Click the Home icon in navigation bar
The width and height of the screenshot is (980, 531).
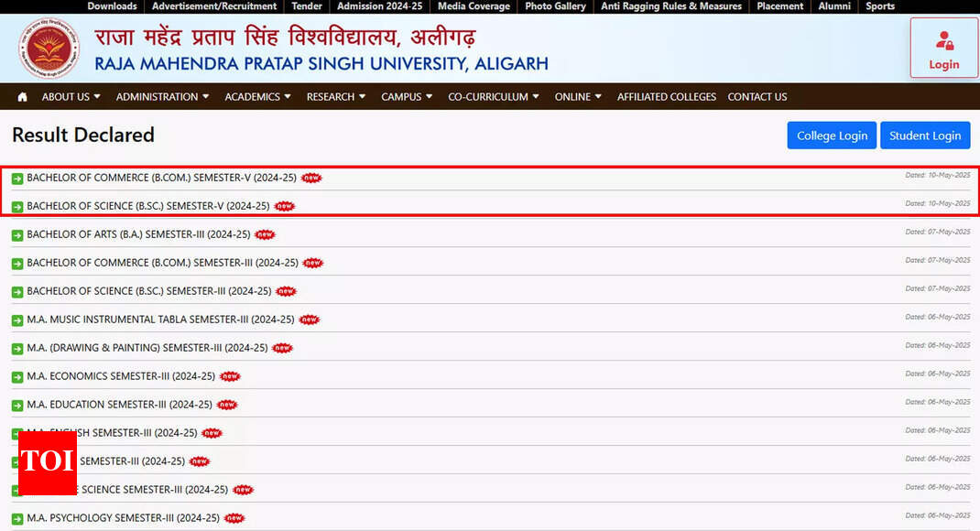tap(22, 97)
